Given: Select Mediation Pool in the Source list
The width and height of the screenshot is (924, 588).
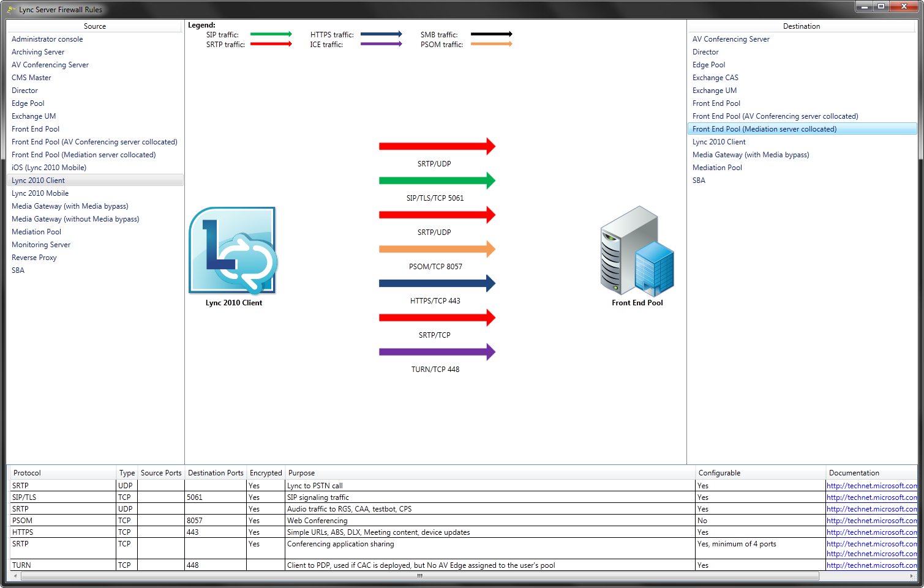Looking at the screenshot, I should (x=37, y=232).
